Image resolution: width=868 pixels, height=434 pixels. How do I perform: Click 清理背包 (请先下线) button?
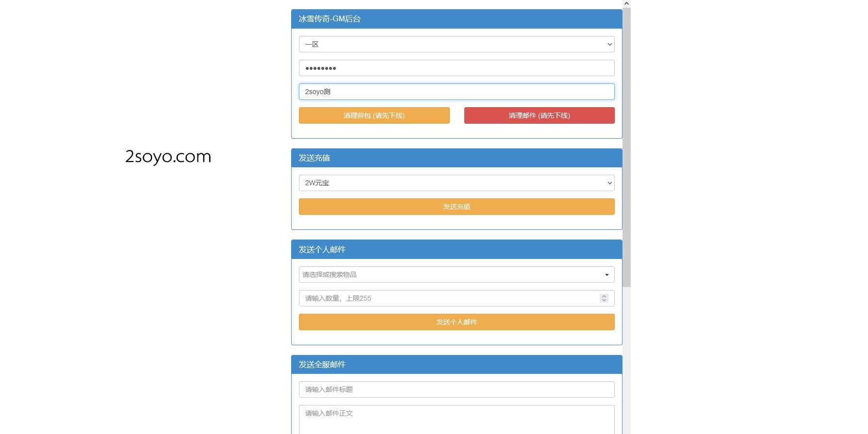[x=374, y=115]
